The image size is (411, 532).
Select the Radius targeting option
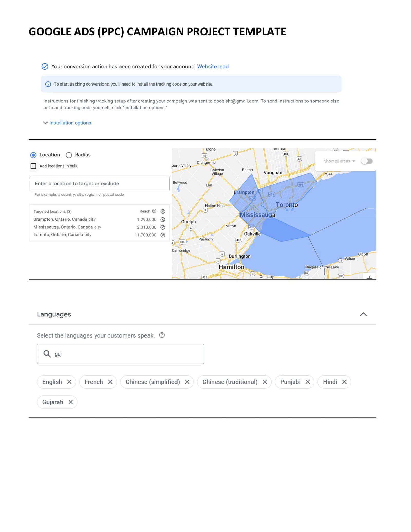click(x=68, y=155)
